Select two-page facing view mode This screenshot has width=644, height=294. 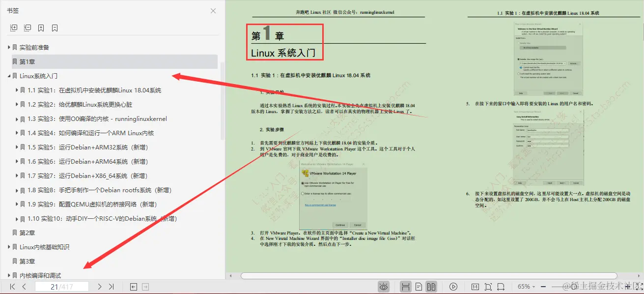[x=430, y=286]
